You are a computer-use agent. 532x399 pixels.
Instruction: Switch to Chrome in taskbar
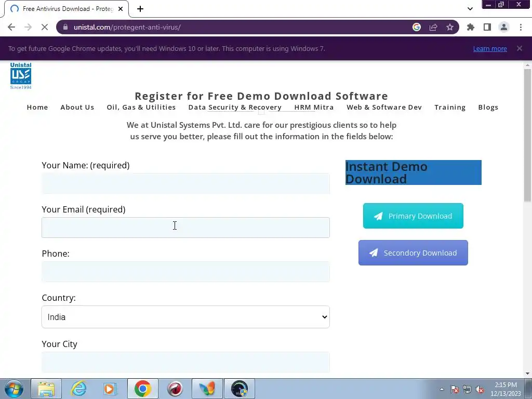coord(142,389)
